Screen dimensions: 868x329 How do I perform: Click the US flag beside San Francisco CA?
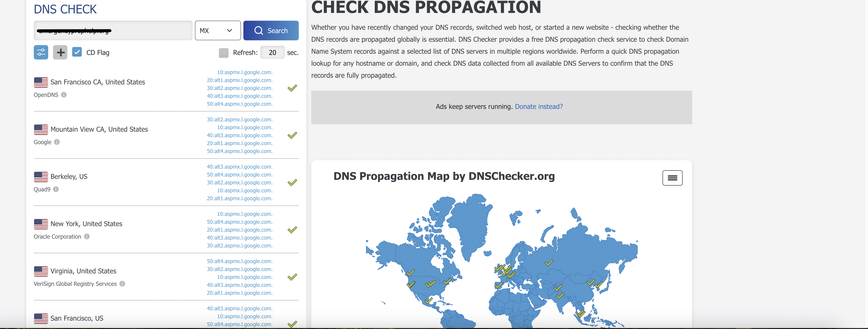[41, 82]
